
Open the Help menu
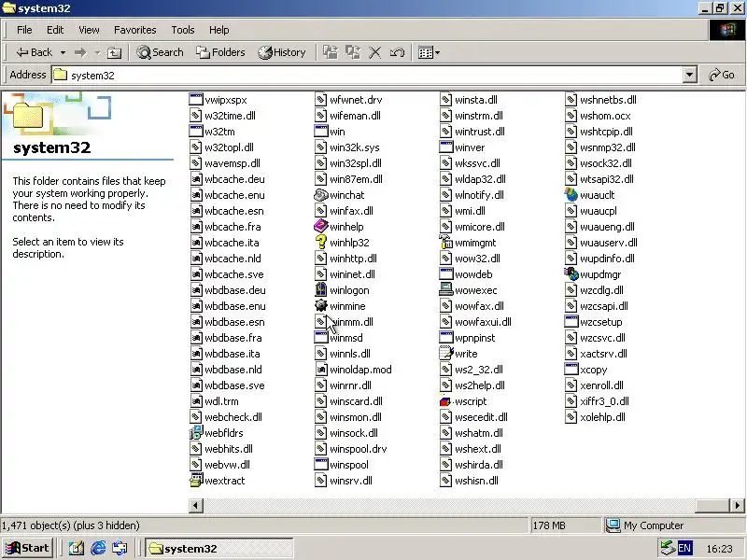[219, 30]
